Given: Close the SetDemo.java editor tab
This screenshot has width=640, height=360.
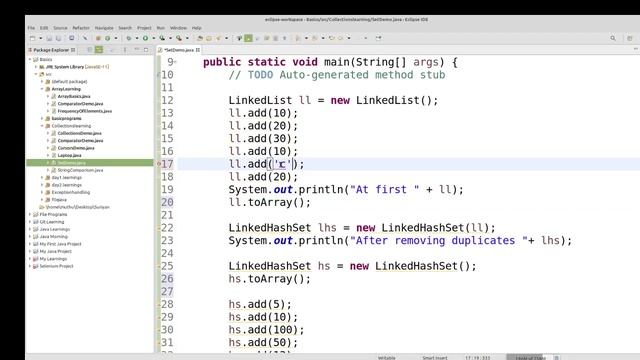Looking at the screenshot, I should click(198, 50).
